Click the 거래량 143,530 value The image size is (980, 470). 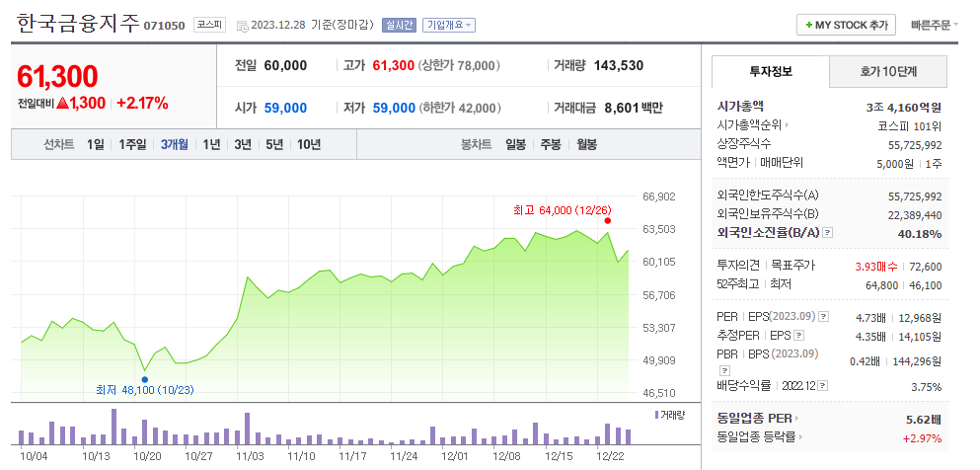pyautogui.click(x=619, y=65)
